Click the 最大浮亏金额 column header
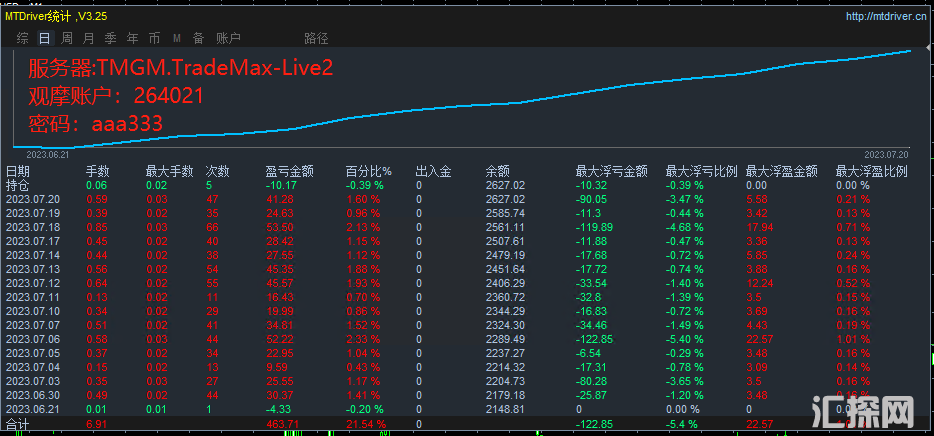 pos(612,172)
